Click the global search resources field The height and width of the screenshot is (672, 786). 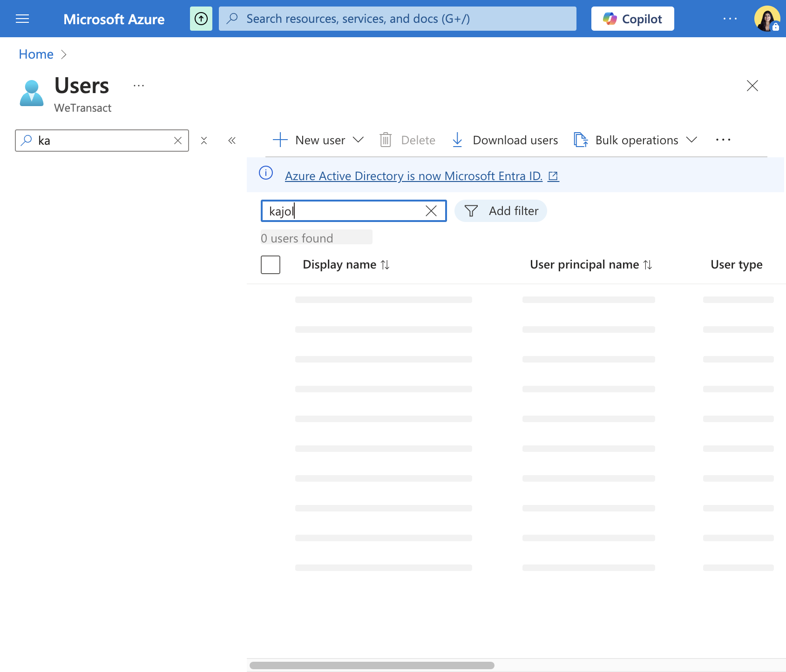(398, 19)
